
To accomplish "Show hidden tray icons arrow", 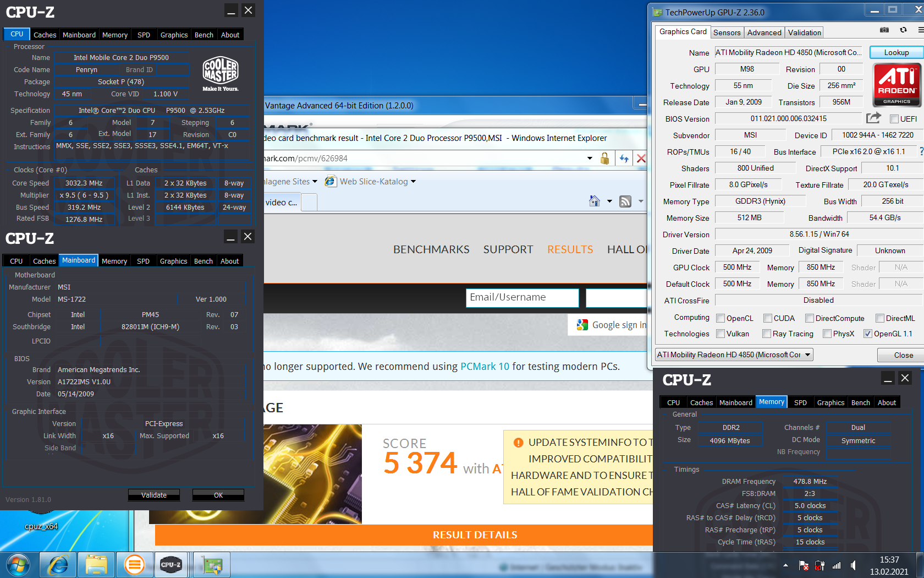I will coord(785,565).
